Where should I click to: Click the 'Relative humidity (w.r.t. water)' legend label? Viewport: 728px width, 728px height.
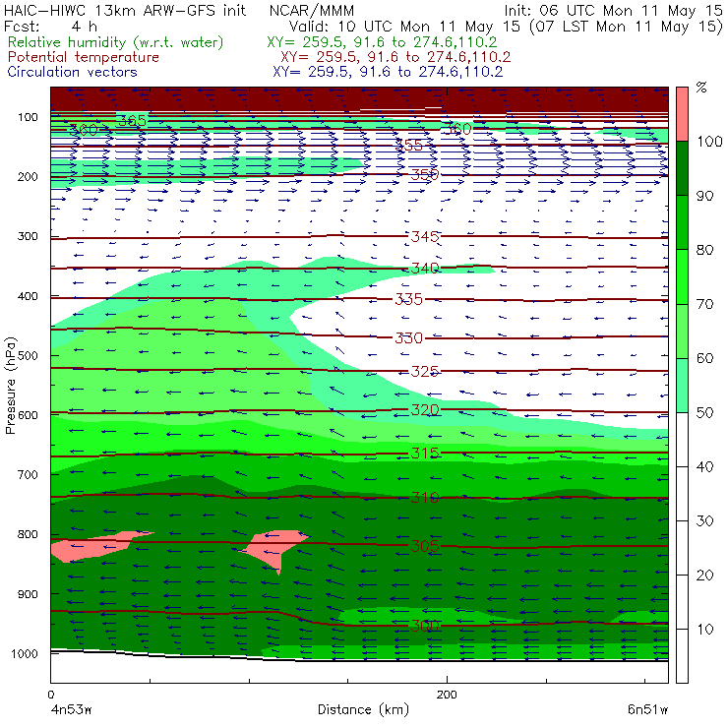pyautogui.click(x=116, y=42)
